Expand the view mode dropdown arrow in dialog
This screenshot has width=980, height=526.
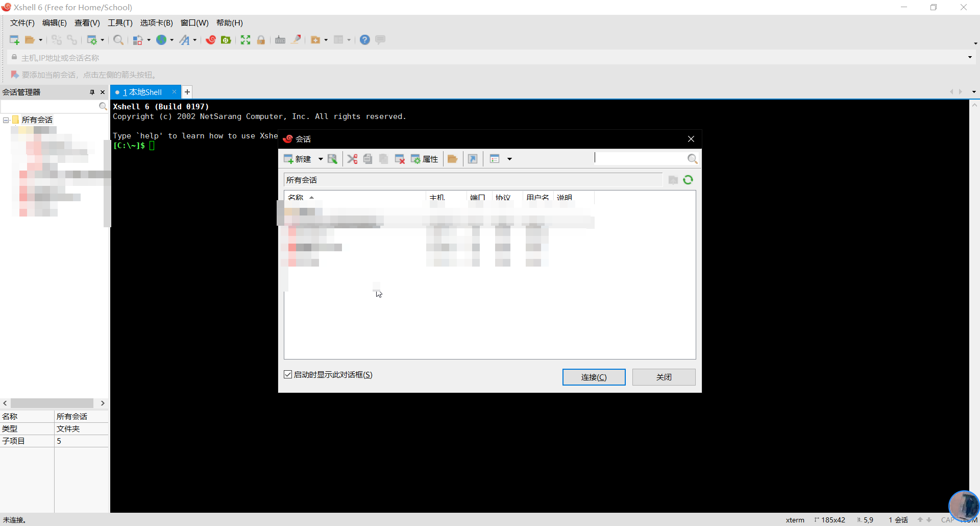click(x=509, y=159)
